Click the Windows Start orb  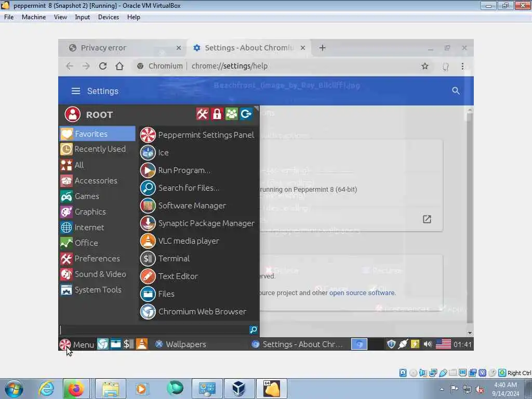[x=14, y=389]
